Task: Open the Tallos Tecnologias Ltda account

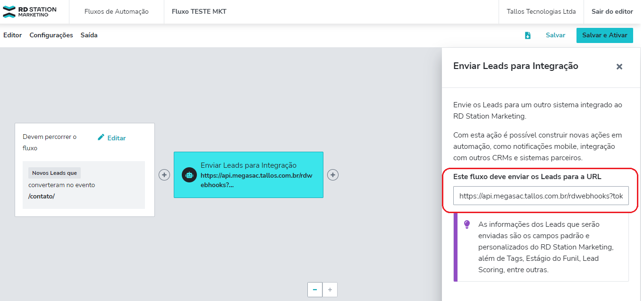Action: tap(541, 12)
